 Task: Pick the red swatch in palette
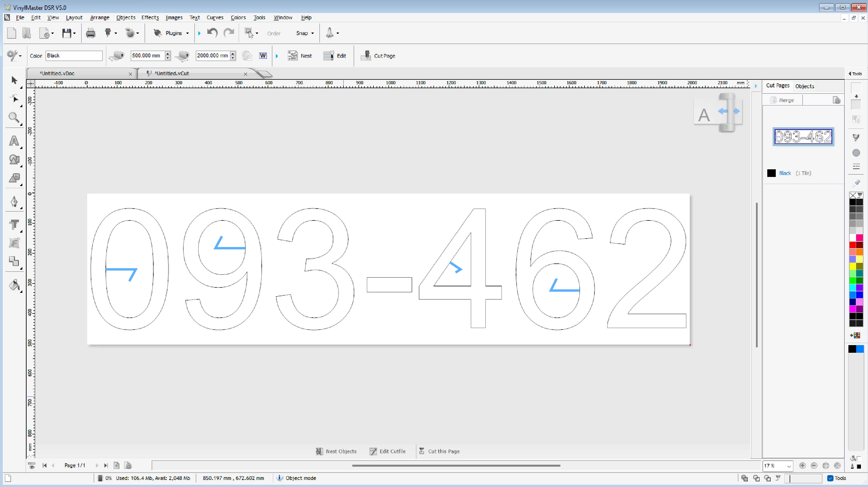pos(852,245)
